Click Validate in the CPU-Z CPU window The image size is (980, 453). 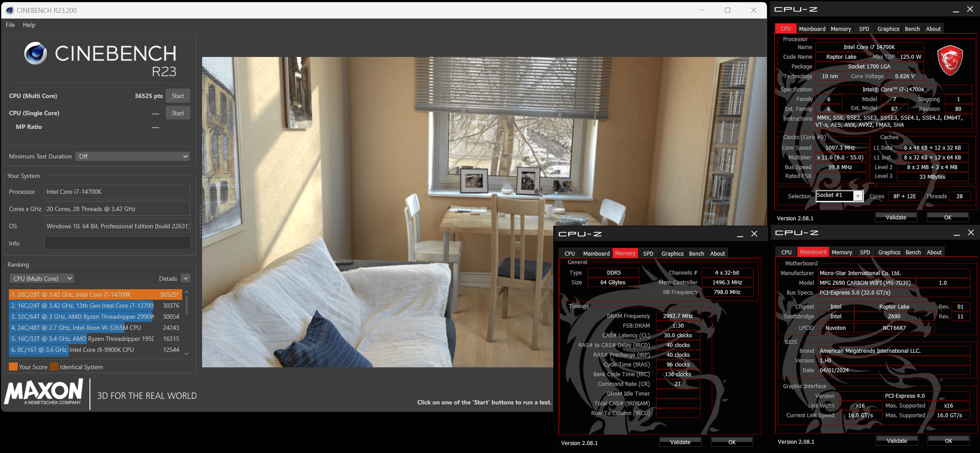point(896,217)
